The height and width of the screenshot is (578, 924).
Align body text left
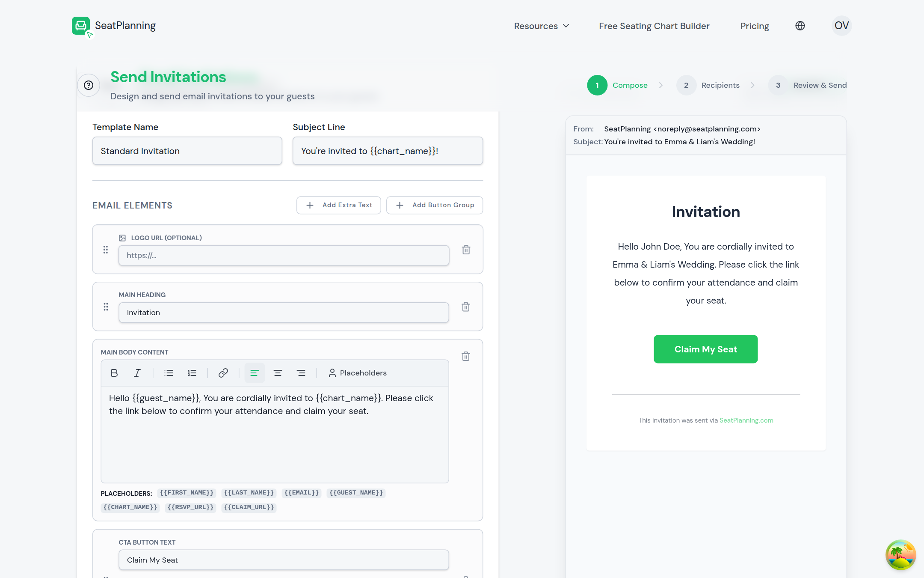255,373
